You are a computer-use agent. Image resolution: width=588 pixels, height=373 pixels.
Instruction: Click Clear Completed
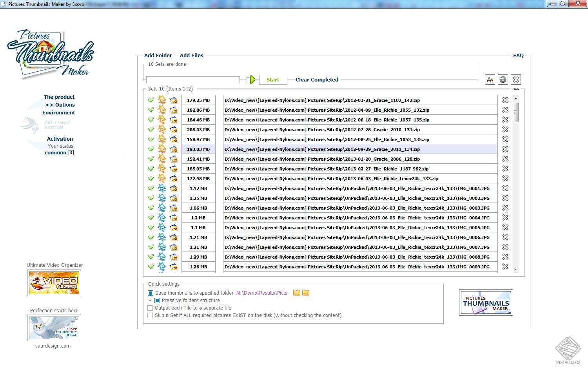tap(317, 80)
